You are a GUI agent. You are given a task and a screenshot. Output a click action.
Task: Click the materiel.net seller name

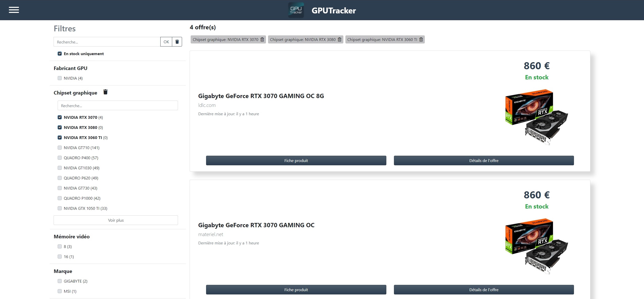tap(211, 234)
